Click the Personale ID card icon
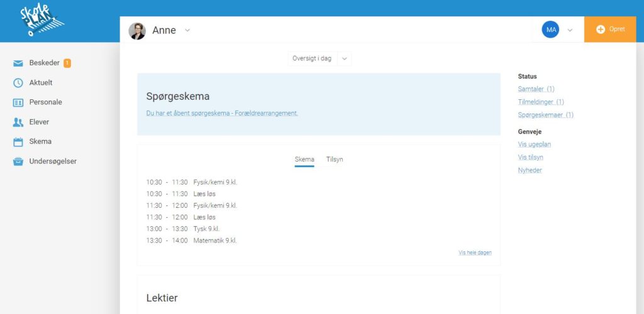The width and height of the screenshot is (644, 314). [18, 102]
